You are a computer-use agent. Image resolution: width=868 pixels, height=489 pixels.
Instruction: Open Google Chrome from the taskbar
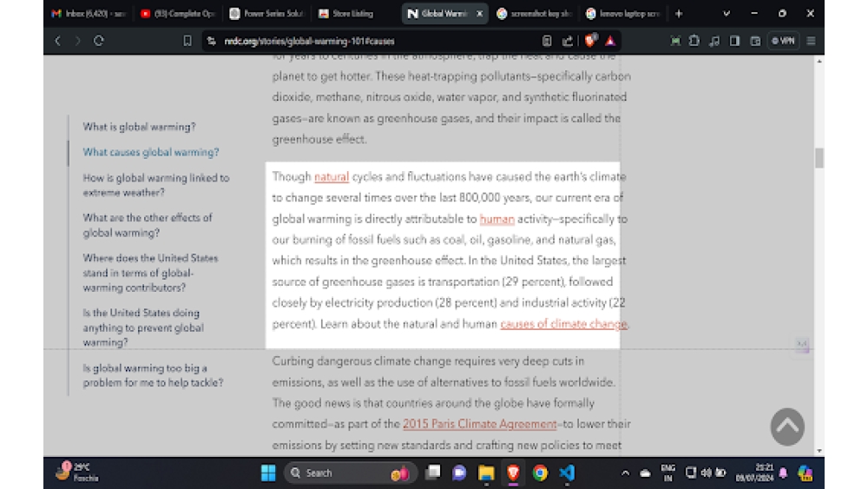click(540, 473)
